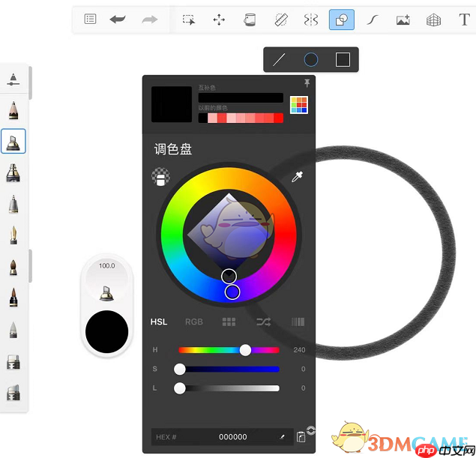
Task: Pin the color editor panel
Action: pos(307,83)
